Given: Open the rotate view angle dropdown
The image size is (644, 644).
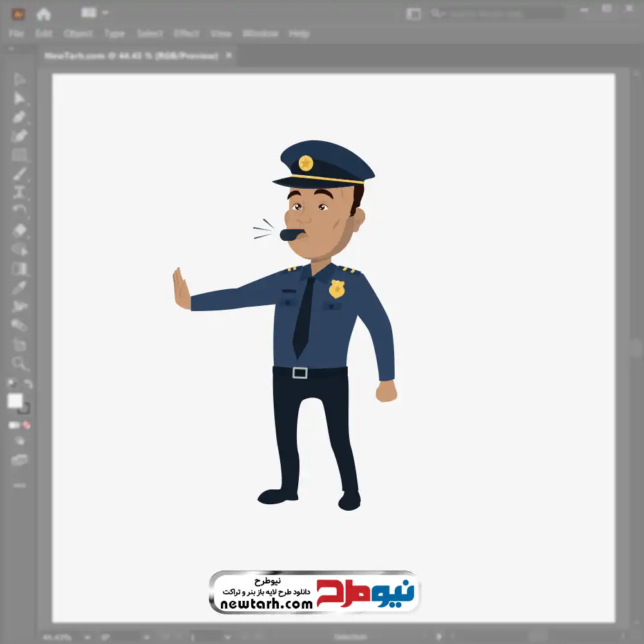Looking at the screenshot, I should pyautogui.click(x=146, y=638).
